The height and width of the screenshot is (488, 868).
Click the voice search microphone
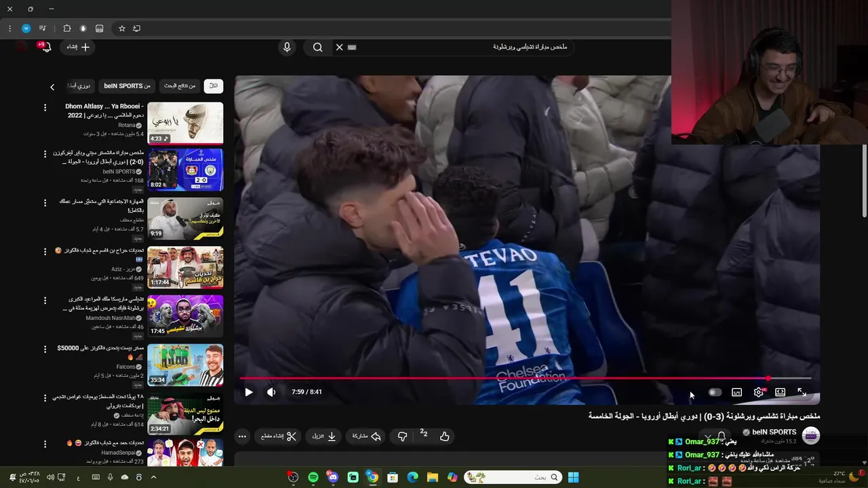click(x=287, y=47)
